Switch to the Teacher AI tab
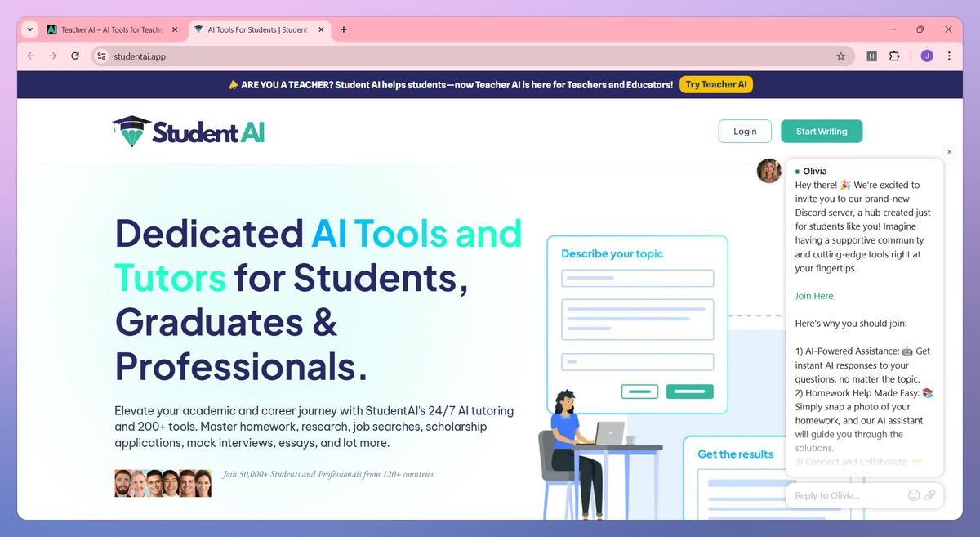The height and width of the screenshot is (537, 980). click(113, 29)
